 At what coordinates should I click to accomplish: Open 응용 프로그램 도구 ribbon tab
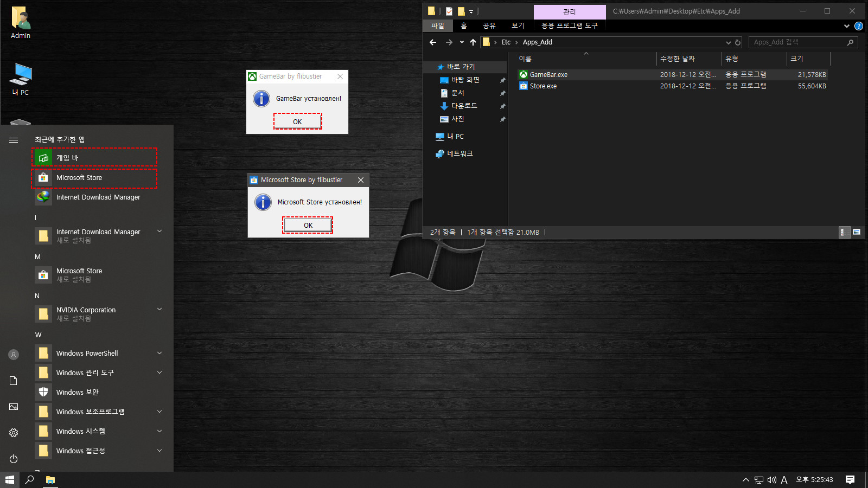(570, 25)
